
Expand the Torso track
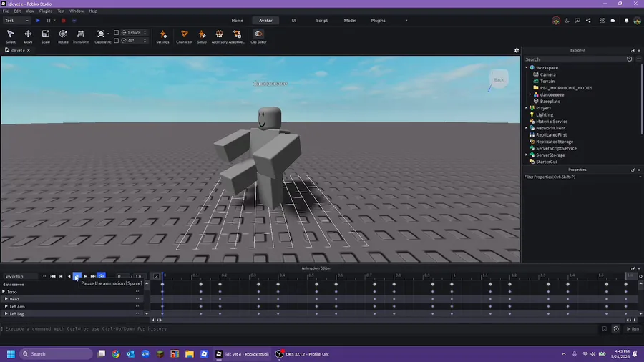click(4, 292)
